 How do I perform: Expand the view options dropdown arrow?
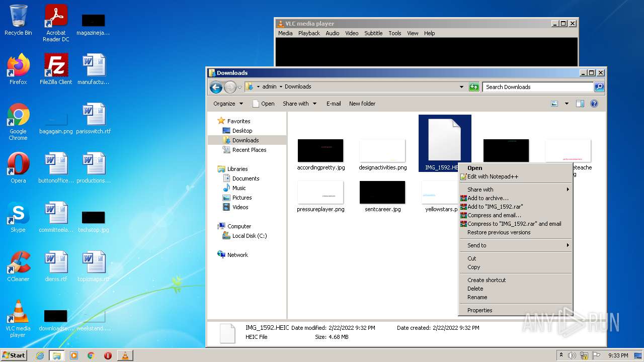(x=567, y=104)
